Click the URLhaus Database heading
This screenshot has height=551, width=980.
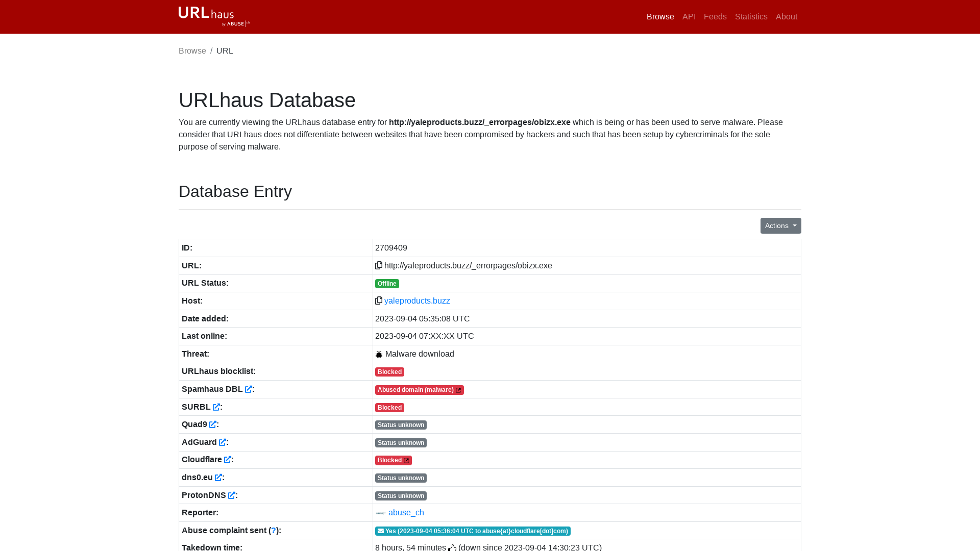(x=267, y=100)
